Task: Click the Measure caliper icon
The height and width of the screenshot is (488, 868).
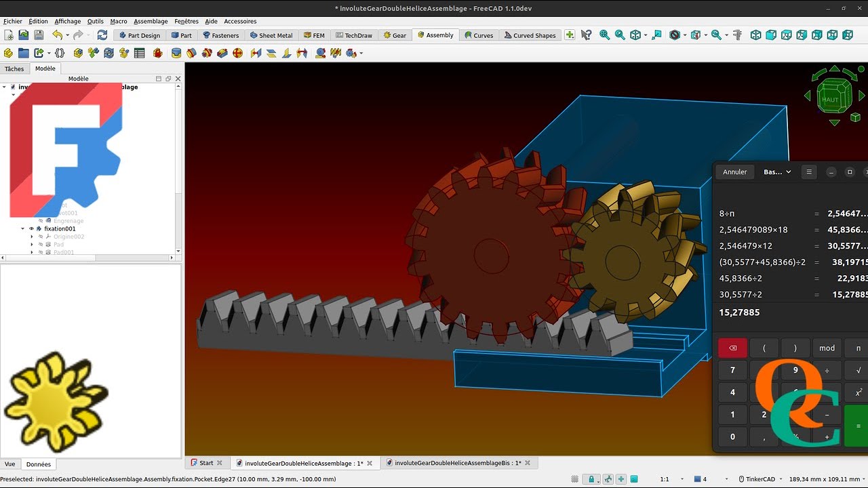Action: click(737, 35)
